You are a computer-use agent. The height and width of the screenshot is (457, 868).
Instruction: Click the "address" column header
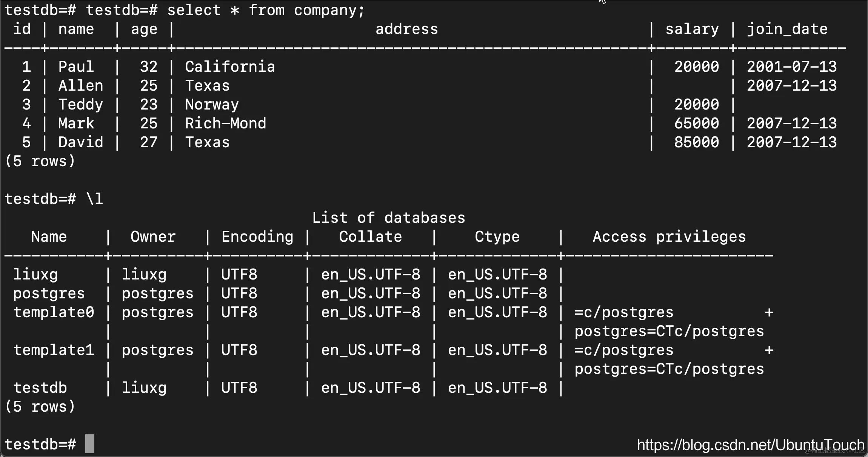(x=406, y=29)
